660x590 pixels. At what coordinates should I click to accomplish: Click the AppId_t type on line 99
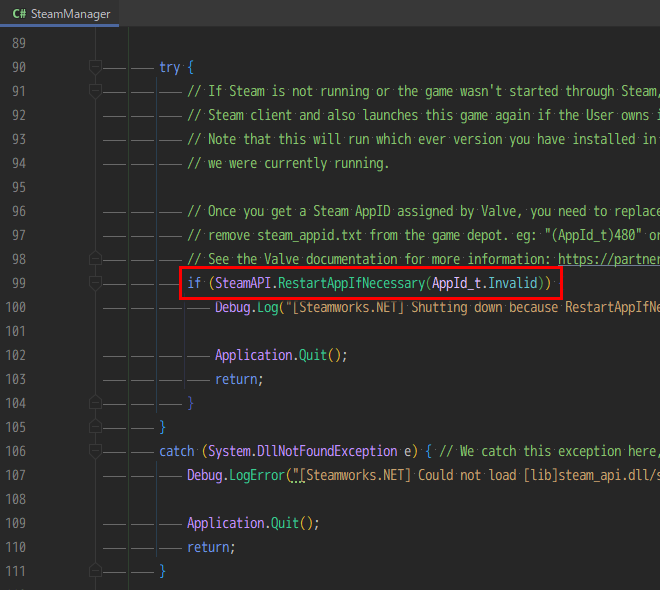[456, 283]
